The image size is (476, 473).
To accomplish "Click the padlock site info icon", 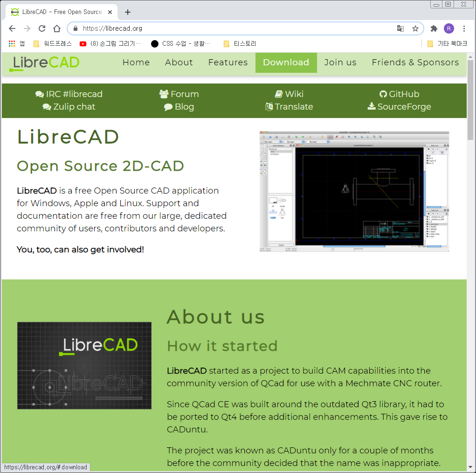I will tap(76, 28).
